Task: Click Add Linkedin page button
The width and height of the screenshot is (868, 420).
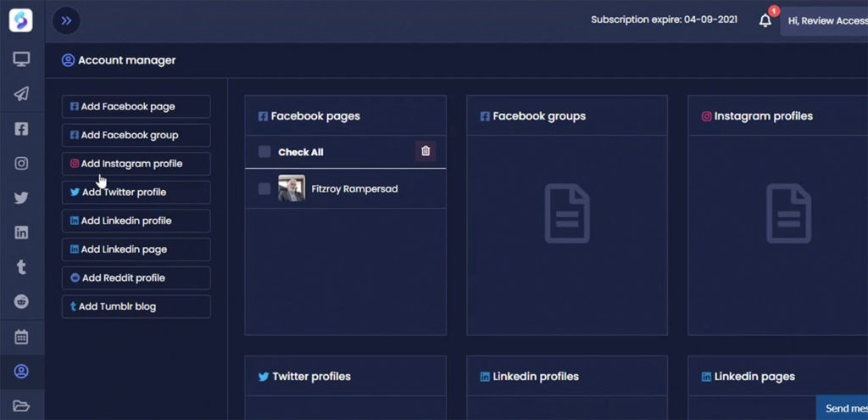Action: (136, 249)
